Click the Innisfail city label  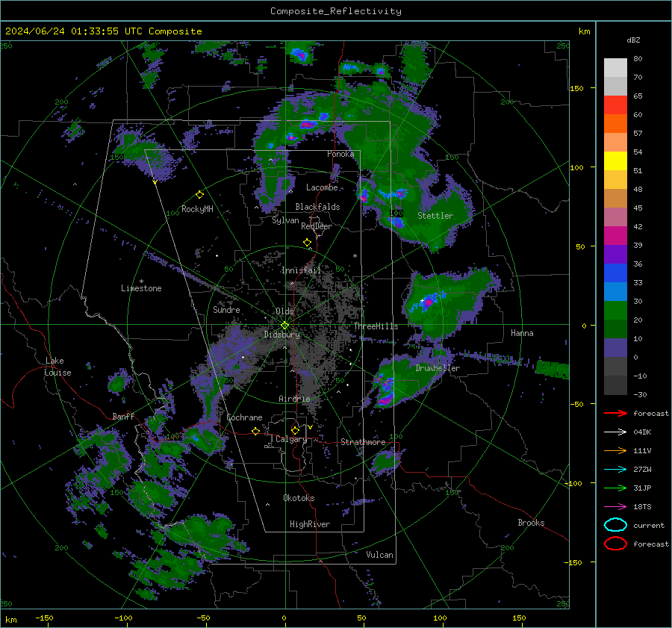(x=301, y=270)
